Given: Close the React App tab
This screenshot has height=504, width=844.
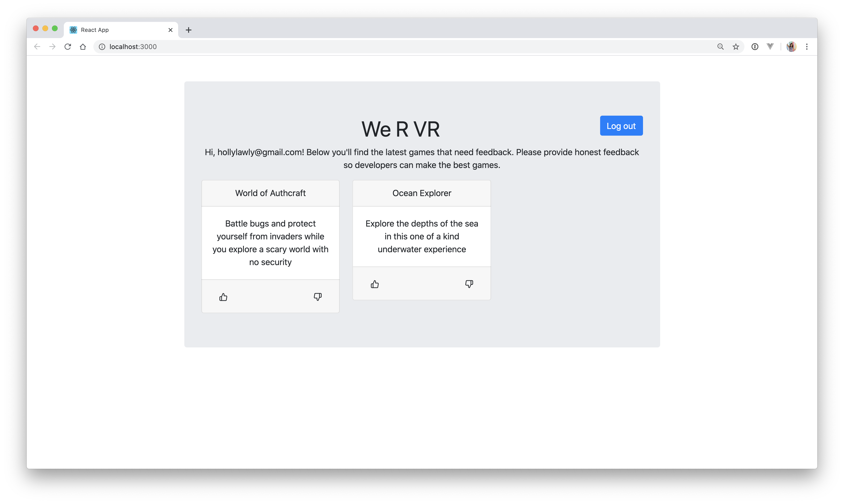Looking at the screenshot, I should click(170, 30).
